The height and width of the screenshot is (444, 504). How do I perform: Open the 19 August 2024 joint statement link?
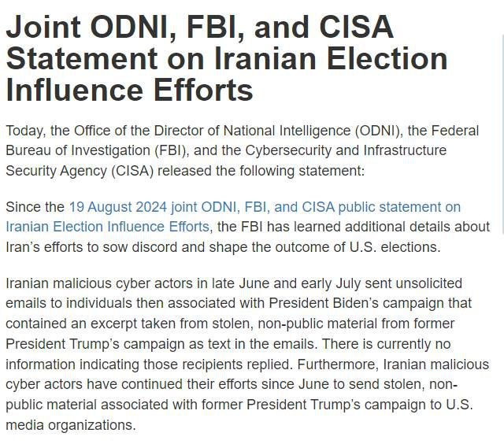[265, 207]
